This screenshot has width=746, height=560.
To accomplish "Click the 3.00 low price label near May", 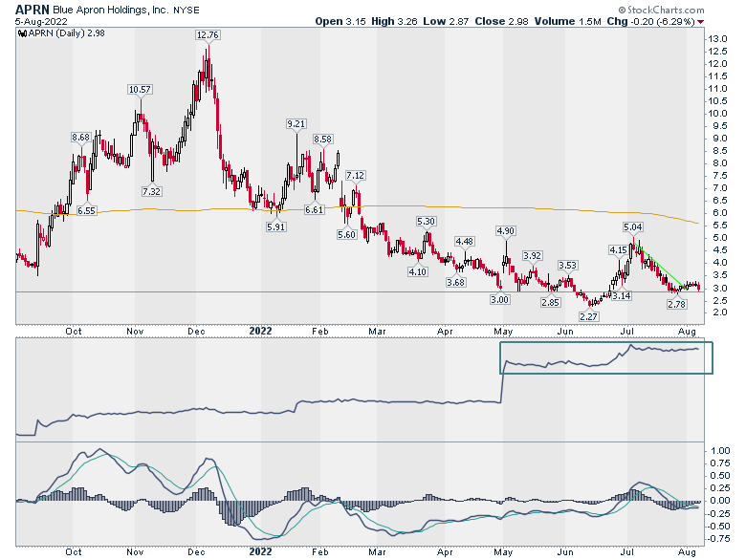I will click(499, 299).
